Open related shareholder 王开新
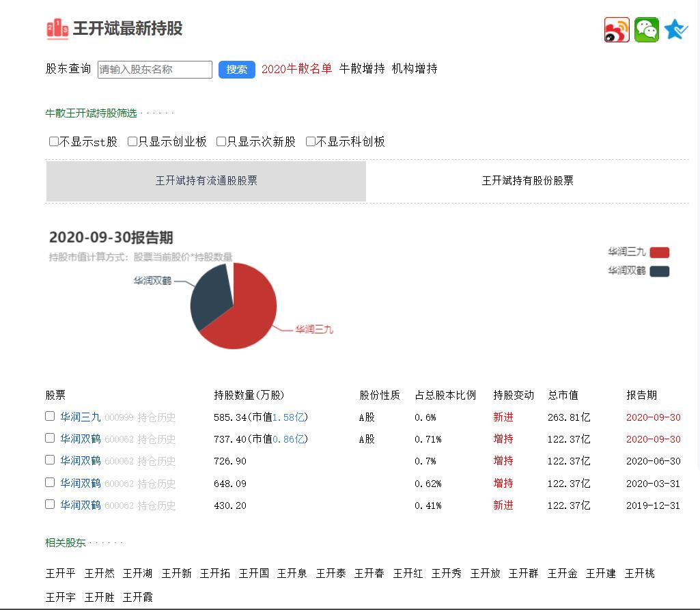The width and height of the screenshot is (700, 610). tap(176, 573)
